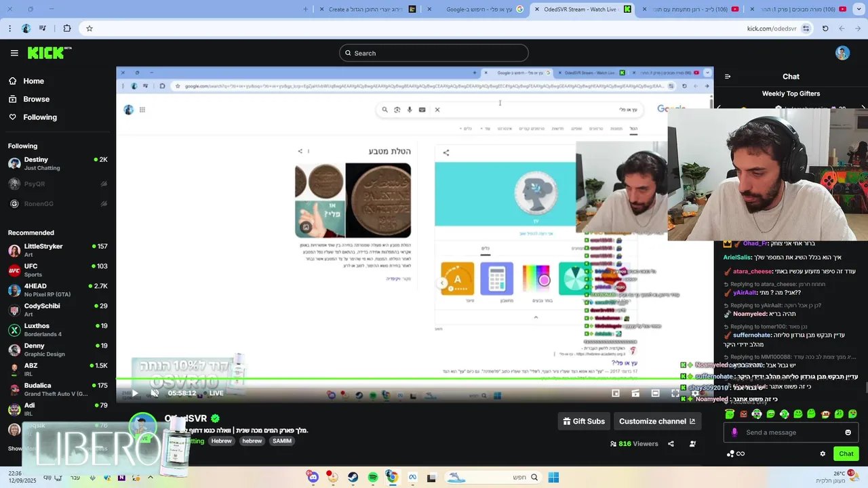Open the channel points infinity icon
The width and height of the screenshot is (868, 488).
click(x=741, y=453)
